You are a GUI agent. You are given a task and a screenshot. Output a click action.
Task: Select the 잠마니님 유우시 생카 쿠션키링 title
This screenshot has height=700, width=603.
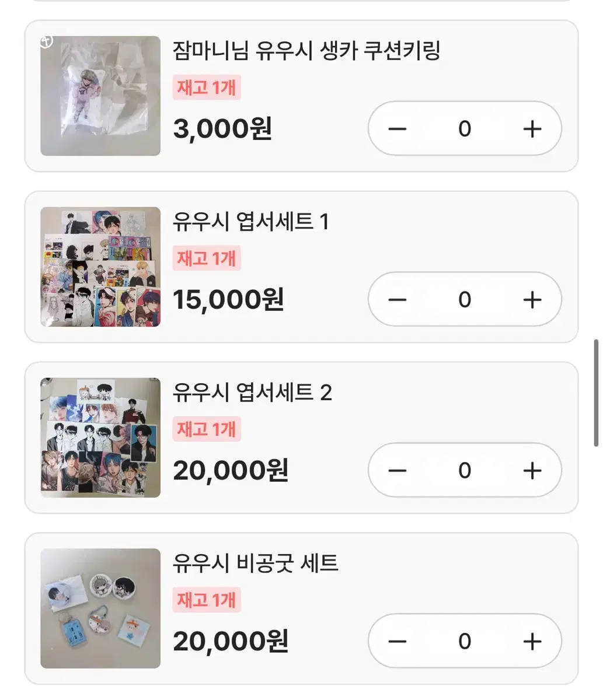pyautogui.click(x=306, y=51)
